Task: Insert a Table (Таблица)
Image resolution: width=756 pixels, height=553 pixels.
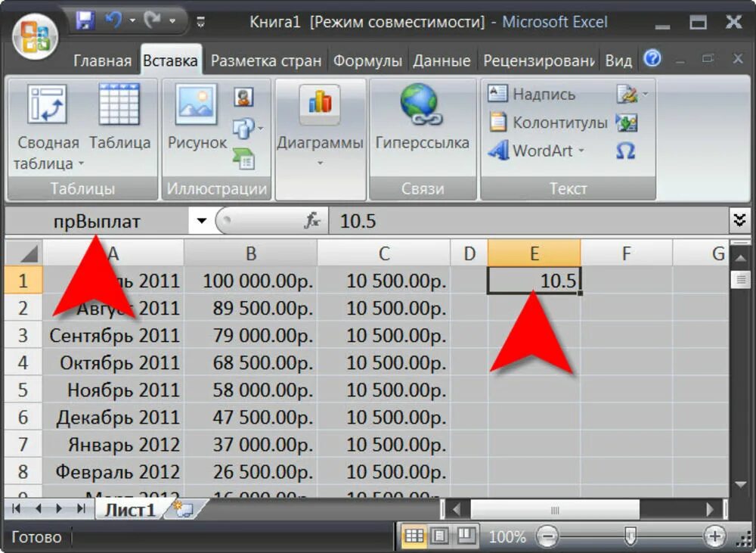Action: pyautogui.click(x=119, y=117)
